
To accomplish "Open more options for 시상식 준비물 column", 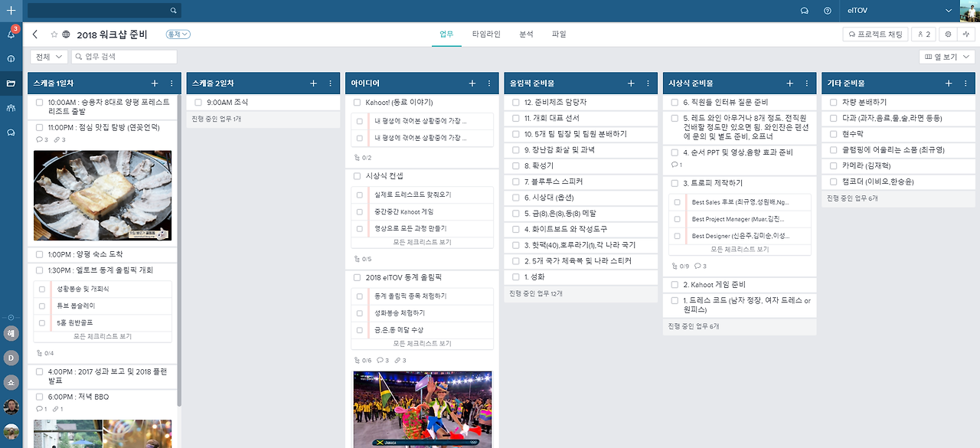I will 806,83.
